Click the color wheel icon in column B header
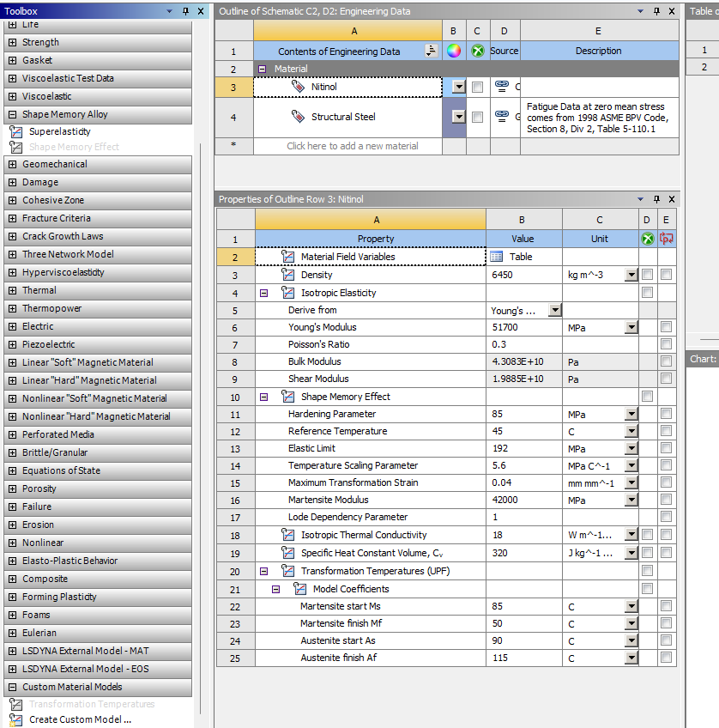Viewport: 719px width, 728px height. 454,51
